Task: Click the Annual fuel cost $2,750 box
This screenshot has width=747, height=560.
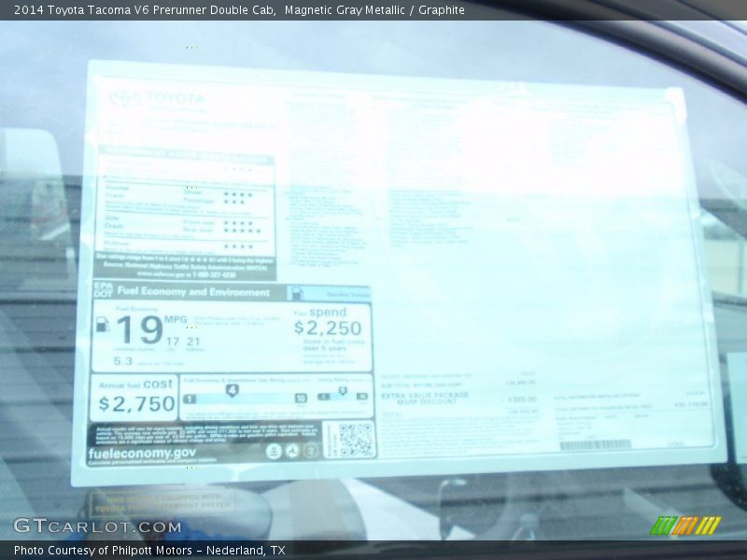Action: click(x=136, y=397)
